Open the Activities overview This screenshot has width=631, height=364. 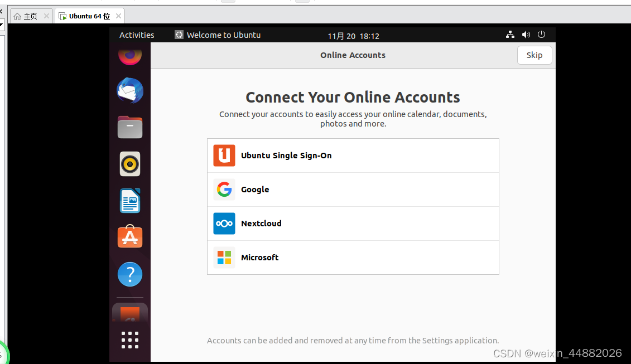[x=137, y=35]
